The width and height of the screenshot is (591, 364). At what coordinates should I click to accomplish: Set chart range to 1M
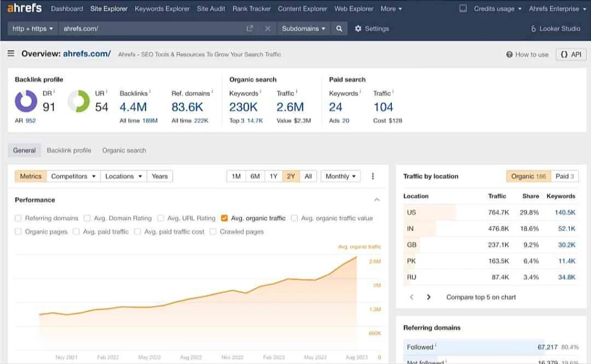tap(236, 176)
